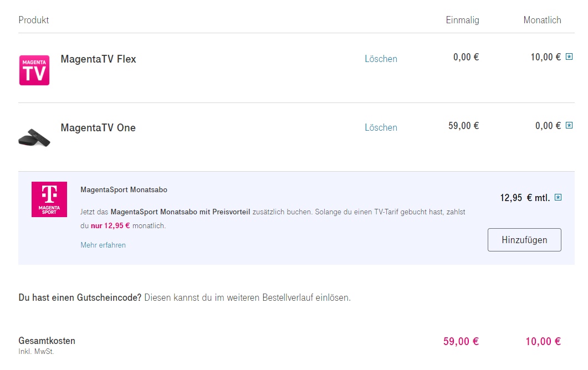Click the Einmalig column header
588x370 pixels.
coord(462,20)
